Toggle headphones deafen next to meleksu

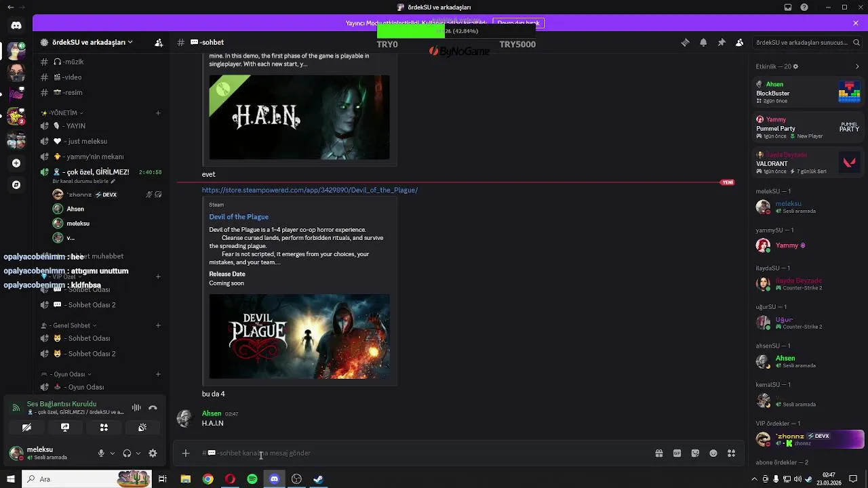[x=127, y=453]
